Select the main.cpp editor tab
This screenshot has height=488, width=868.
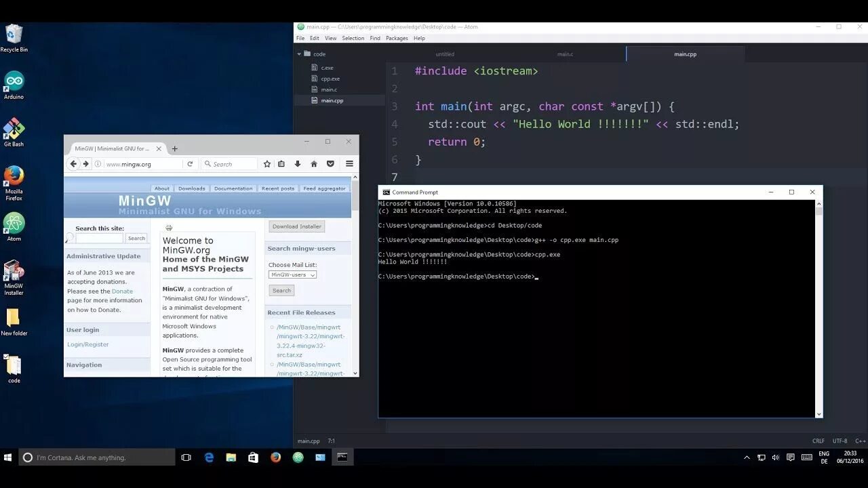[685, 54]
